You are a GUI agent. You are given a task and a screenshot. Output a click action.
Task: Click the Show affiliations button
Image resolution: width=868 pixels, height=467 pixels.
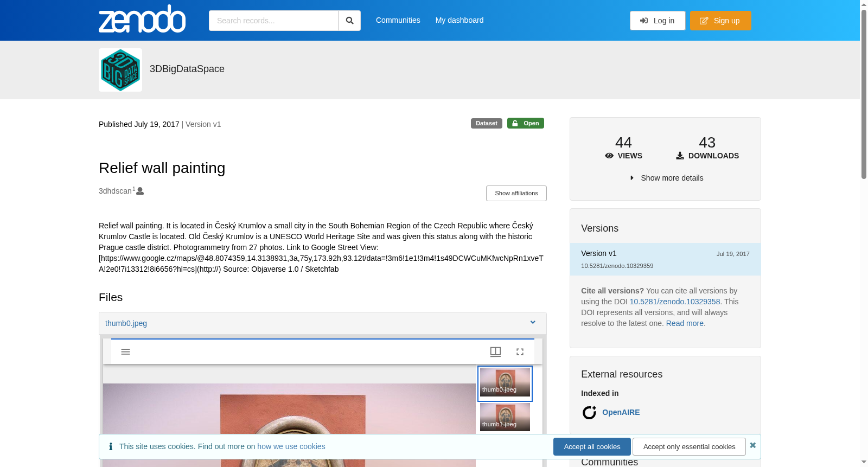point(516,194)
